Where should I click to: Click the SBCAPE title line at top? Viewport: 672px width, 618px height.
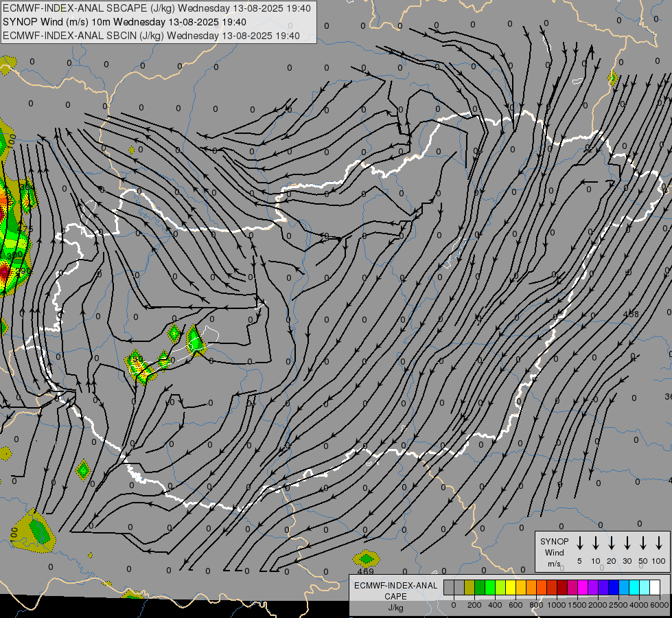157,8
